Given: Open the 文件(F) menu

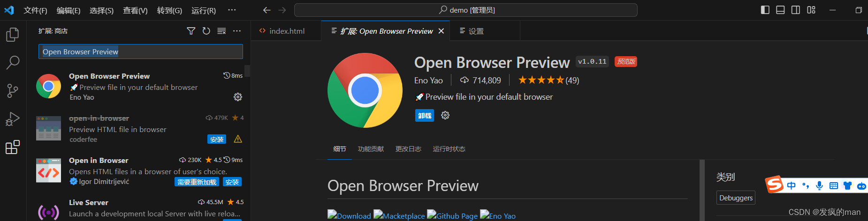Looking at the screenshot, I should pyautogui.click(x=35, y=10).
